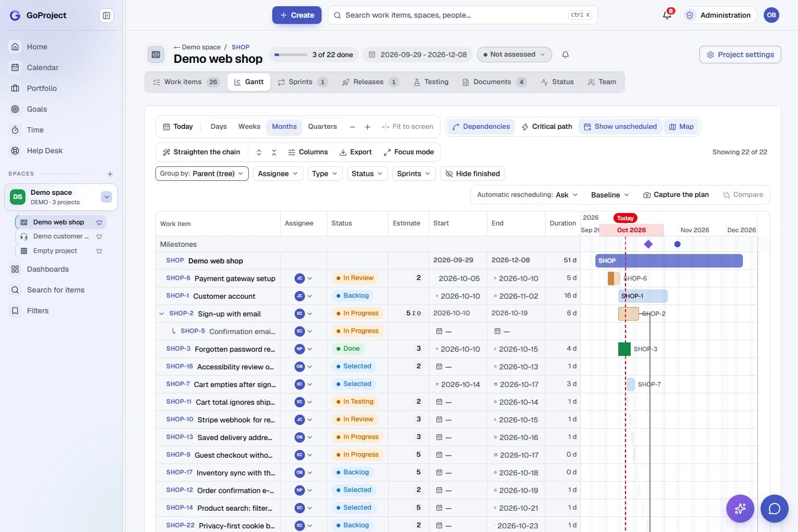Open the chat bubble widget

[x=775, y=508]
